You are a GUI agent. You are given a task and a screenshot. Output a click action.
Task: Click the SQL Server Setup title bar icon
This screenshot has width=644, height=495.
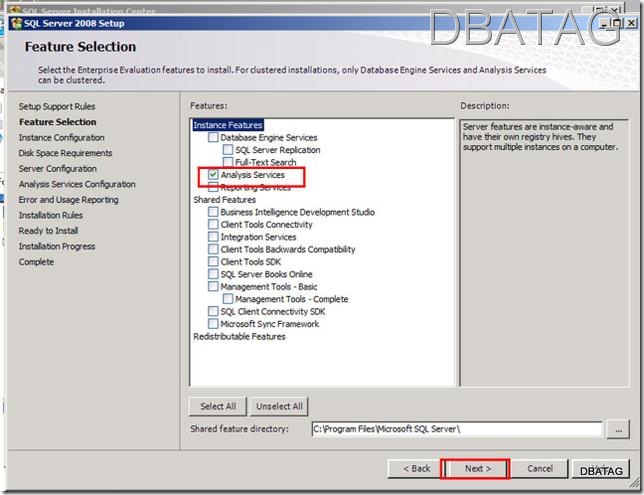(17, 23)
